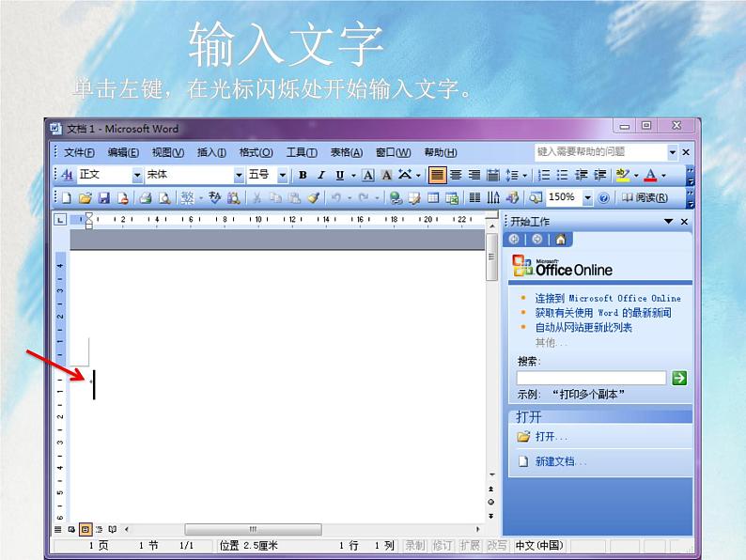
Task: Click the Permission icon
Action: [123, 197]
